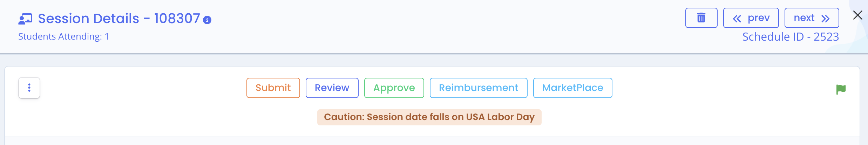Screen dimensions: 868x145
Task: Click the Schedule ID - 2523 label
Action: [x=791, y=37]
